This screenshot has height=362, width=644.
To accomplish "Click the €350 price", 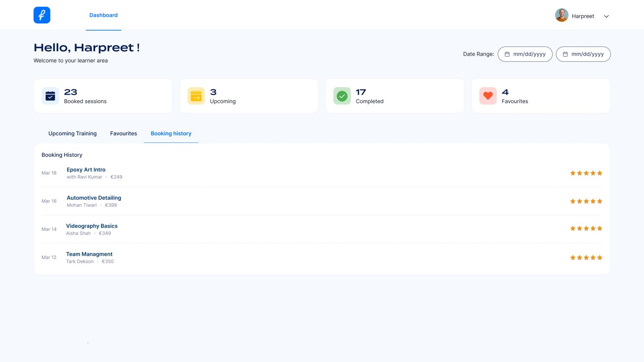I will [108, 261].
